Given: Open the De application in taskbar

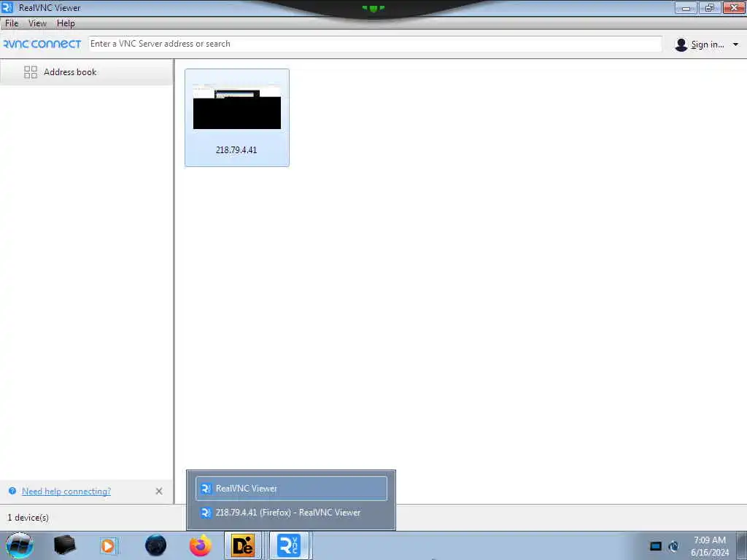Looking at the screenshot, I should click(242, 545).
